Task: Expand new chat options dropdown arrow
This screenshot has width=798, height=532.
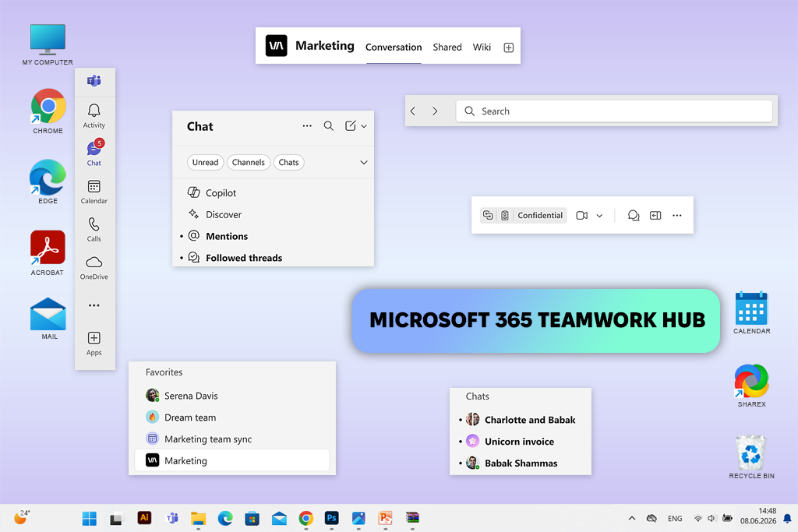Action: [364, 126]
